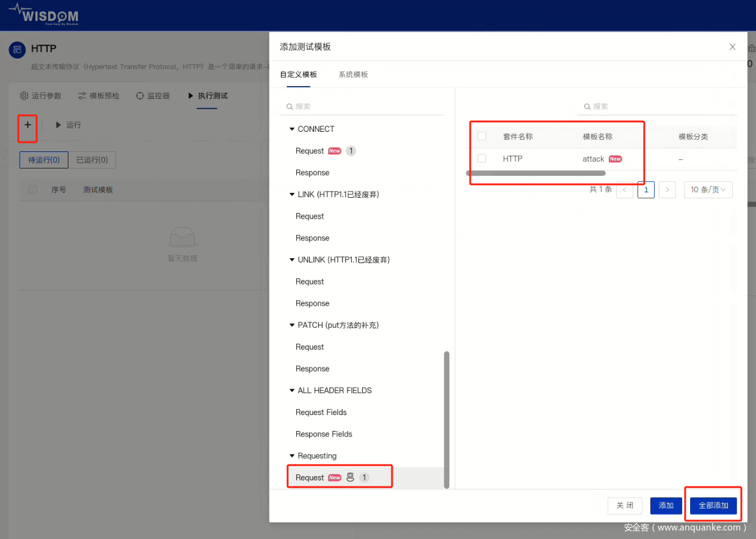The height and width of the screenshot is (539, 756).
Task: Open the 10 条/页 page size dropdown
Action: (708, 190)
